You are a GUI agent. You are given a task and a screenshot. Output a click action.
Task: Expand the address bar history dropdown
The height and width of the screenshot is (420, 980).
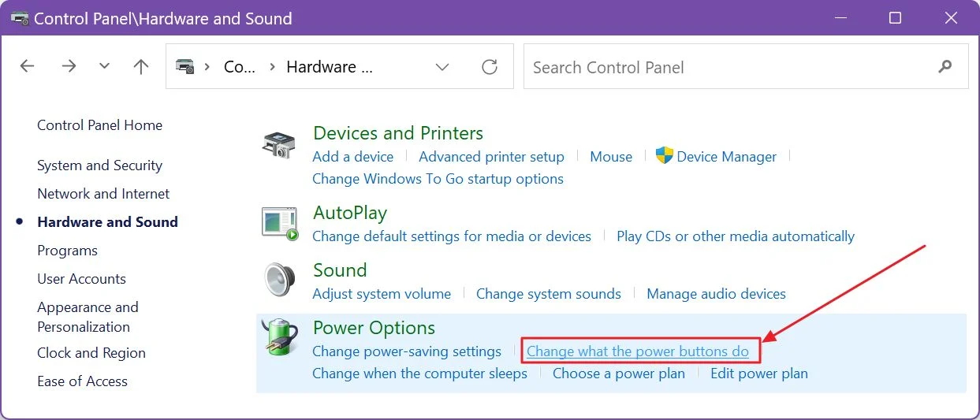[442, 67]
